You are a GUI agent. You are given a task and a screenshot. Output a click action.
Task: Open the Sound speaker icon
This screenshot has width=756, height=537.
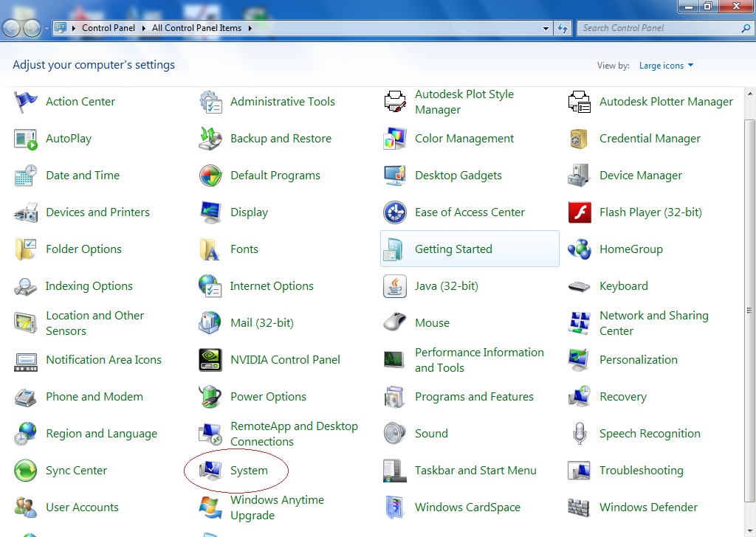point(395,434)
